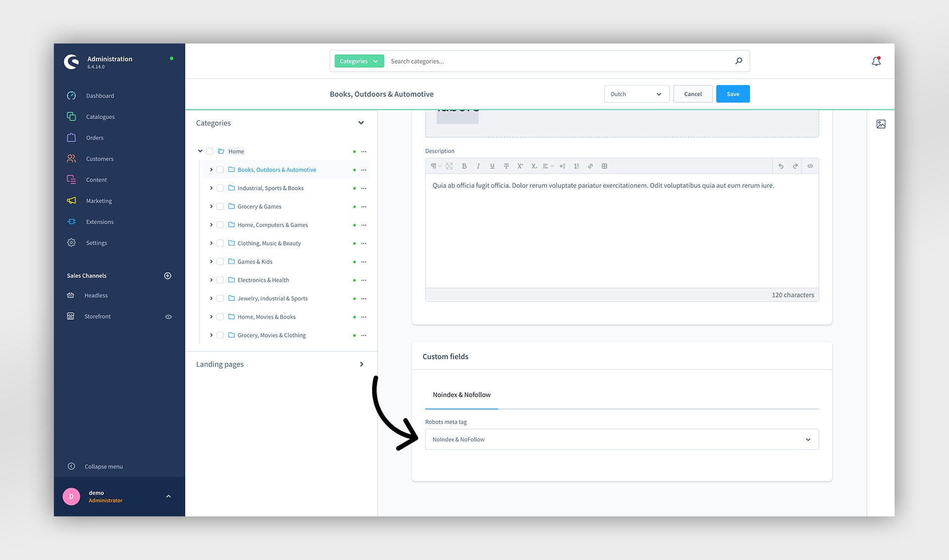Viewport: 949px width, 560px height.
Task: Redo edit in description editor
Action: 795,166
